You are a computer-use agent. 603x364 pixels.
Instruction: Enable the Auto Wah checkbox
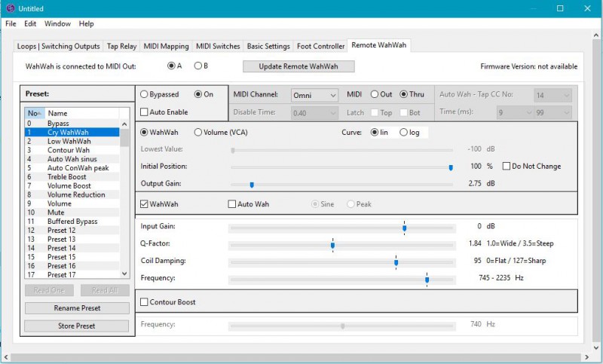pos(232,203)
